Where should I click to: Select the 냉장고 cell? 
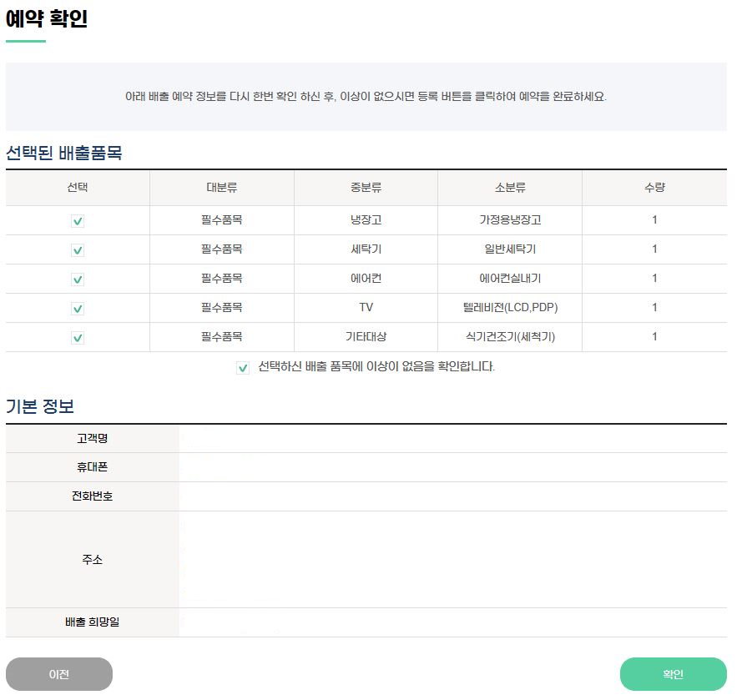pos(366,220)
